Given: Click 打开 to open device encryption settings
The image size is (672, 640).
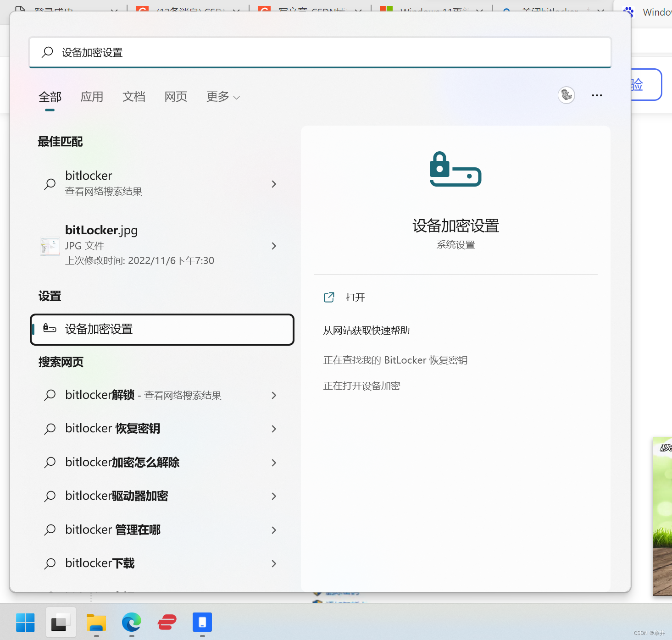Looking at the screenshot, I should tap(355, 298).
